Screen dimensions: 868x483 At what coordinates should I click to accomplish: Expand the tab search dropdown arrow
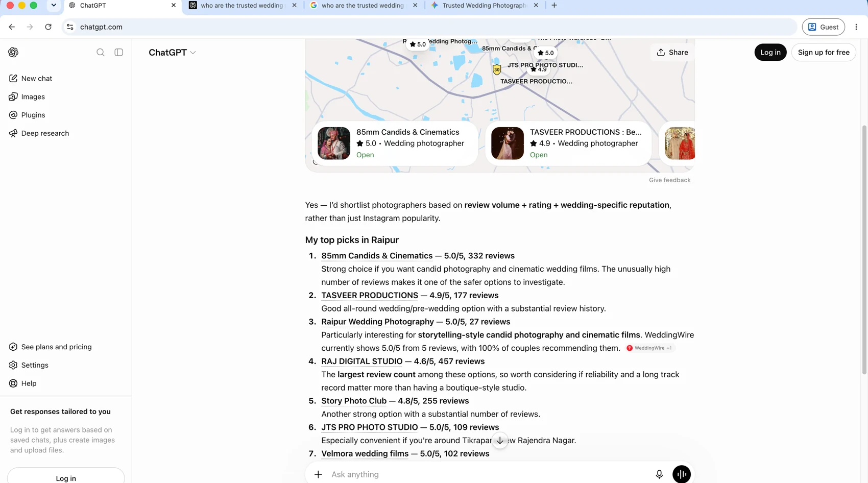tap(54, 6)
